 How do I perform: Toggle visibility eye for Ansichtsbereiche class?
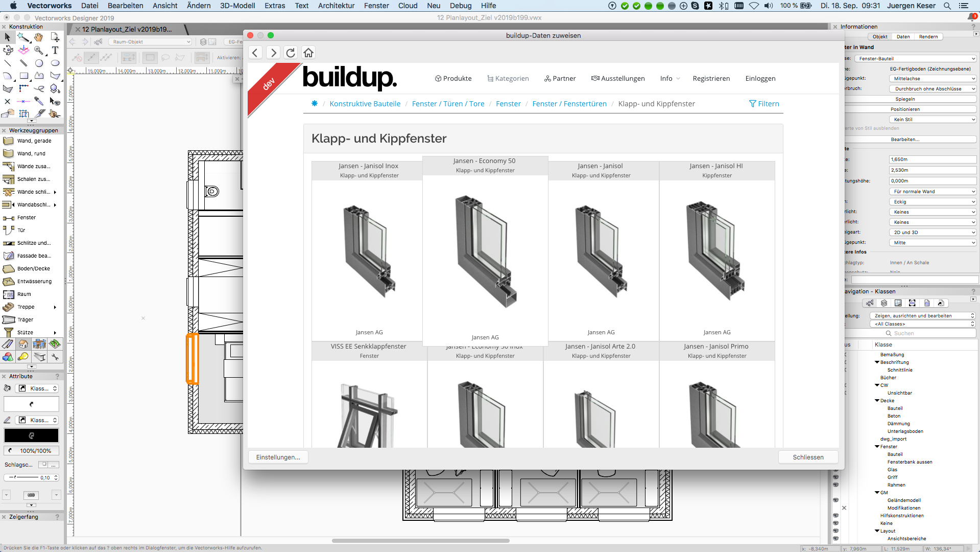(836, 539)
